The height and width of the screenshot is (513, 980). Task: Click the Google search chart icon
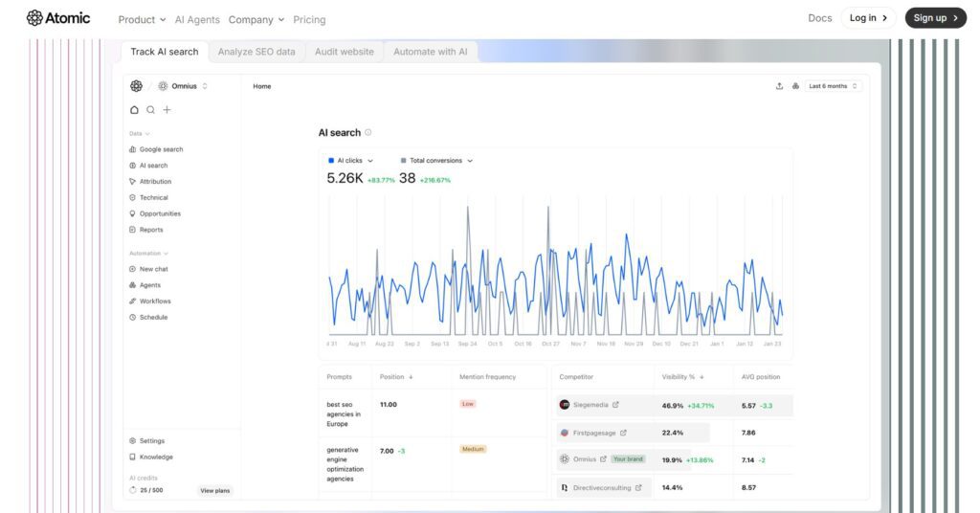pos(132,149)
